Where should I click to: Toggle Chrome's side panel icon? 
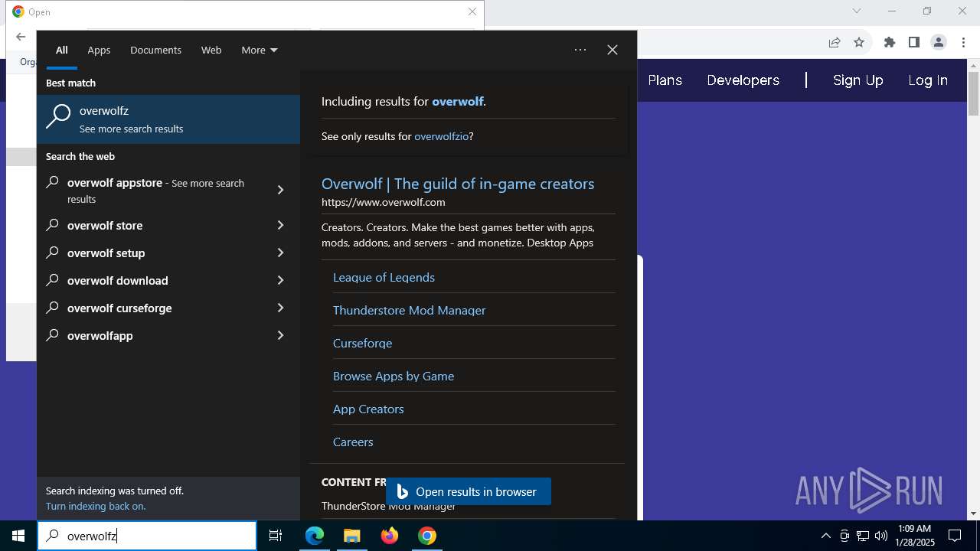(x=913, y=43)
